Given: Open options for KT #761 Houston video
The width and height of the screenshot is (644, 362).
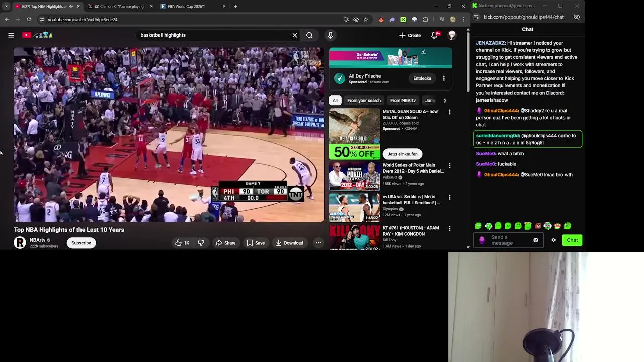Looking at the screenshot, I should point(449,228).
